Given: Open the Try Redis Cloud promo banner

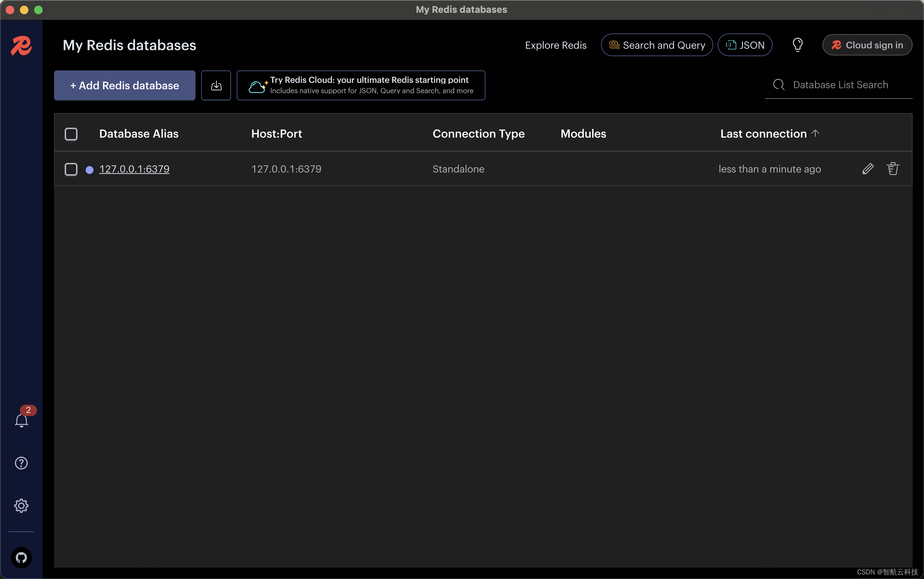Looking at the screenshot, I should [x=361, y=85].
